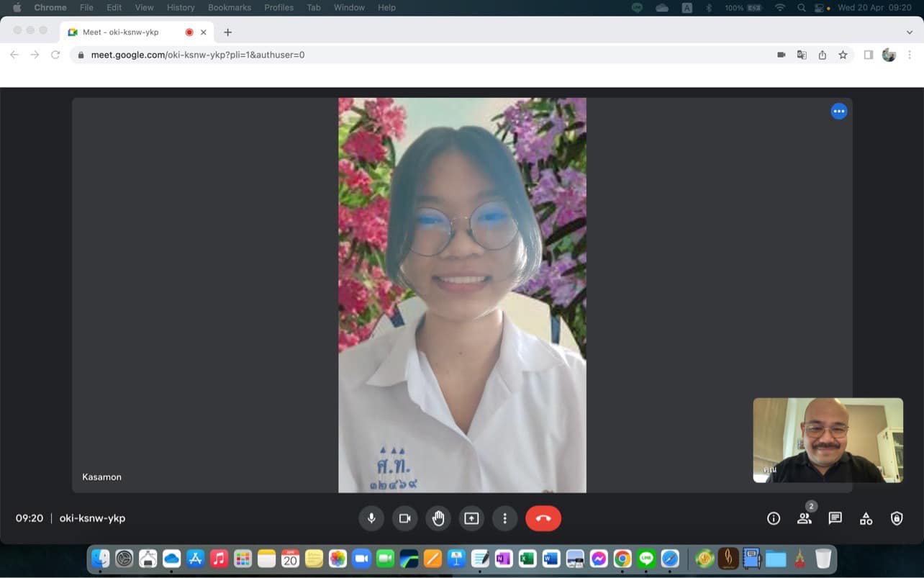This screenshot has height=578, width=924.
Task: Leave the call with the red hang-up button
Action: tap(543, 518)
